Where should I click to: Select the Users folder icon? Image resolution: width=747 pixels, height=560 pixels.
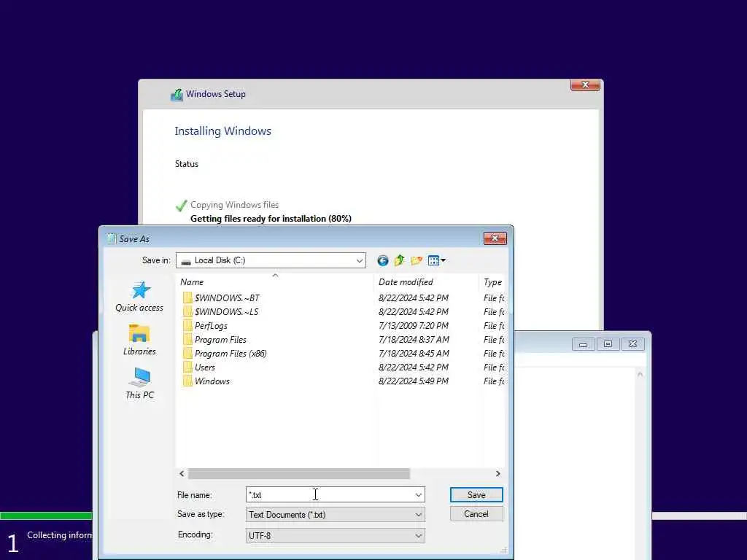pos(187,367)
